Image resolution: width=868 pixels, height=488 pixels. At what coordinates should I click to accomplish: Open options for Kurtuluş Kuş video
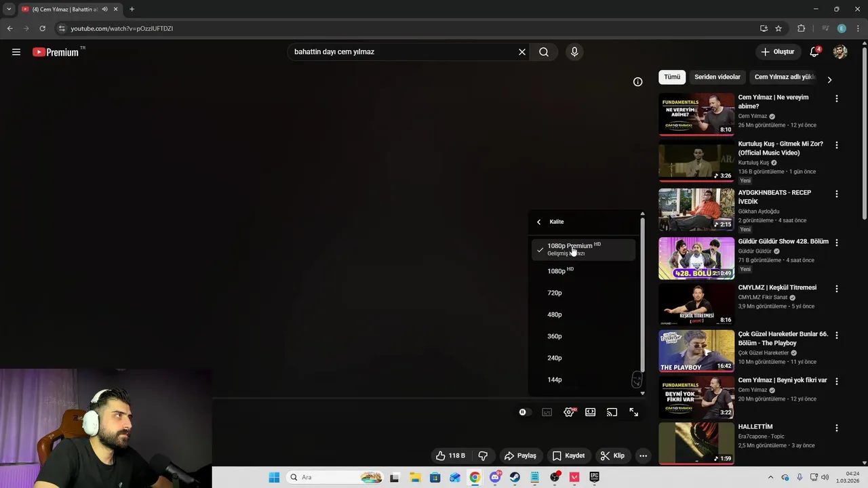[836, 145]
